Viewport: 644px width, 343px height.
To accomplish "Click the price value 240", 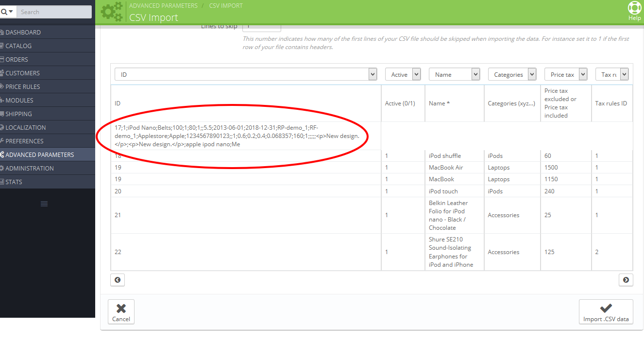I will click(x=549, y=191).
